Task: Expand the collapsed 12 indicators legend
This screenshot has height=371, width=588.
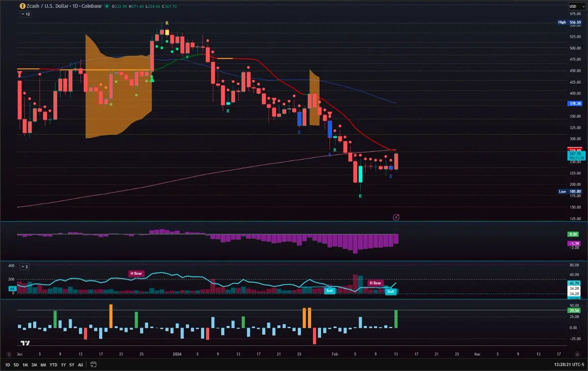Action: click(25, 14)
